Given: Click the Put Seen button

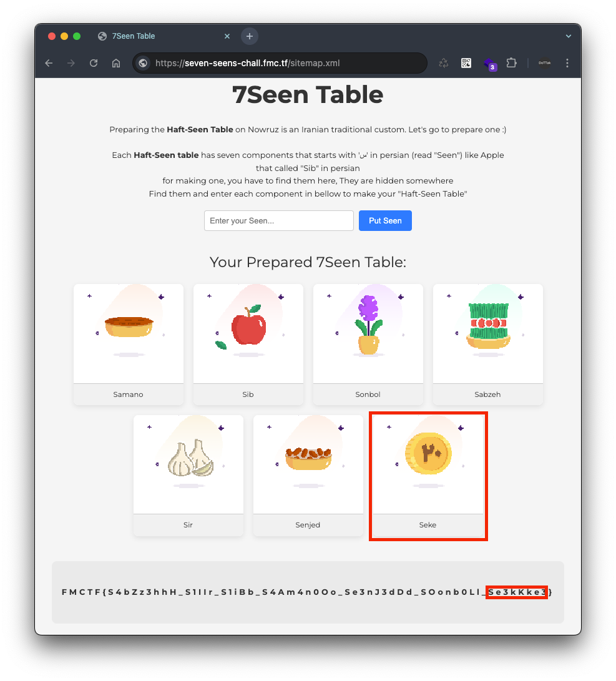Looking at the screenshot, I should [385, 220].
